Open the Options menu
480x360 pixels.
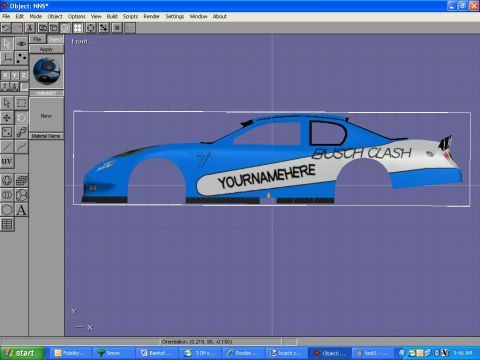[77, 16]
